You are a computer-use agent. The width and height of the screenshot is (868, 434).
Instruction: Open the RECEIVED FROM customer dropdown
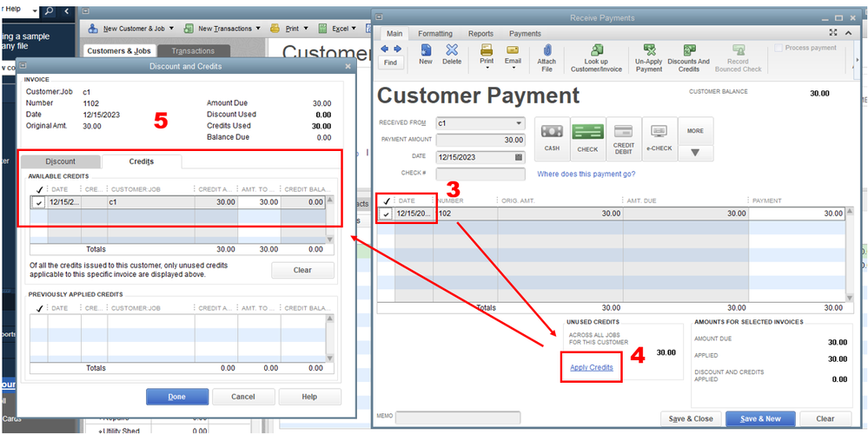click(519, 123)
